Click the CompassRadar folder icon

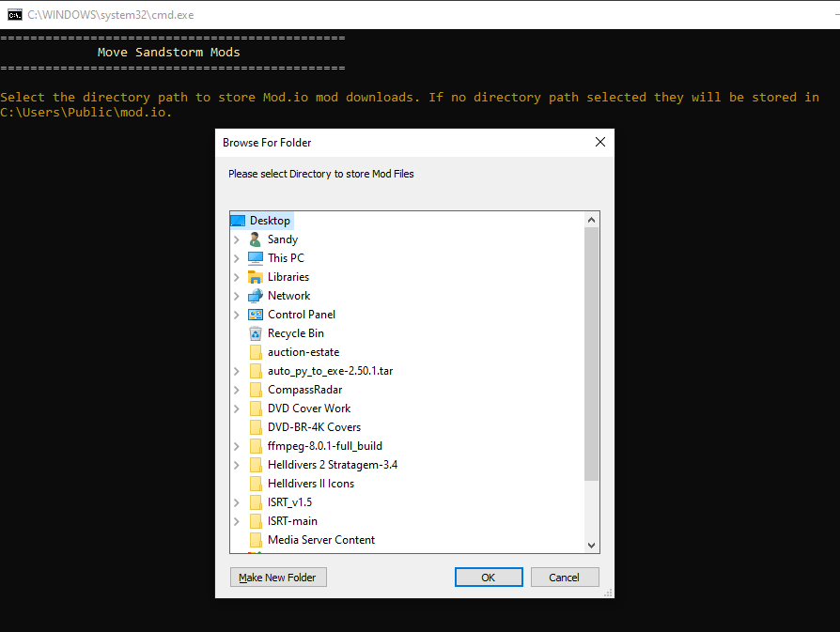click(257, 390)
